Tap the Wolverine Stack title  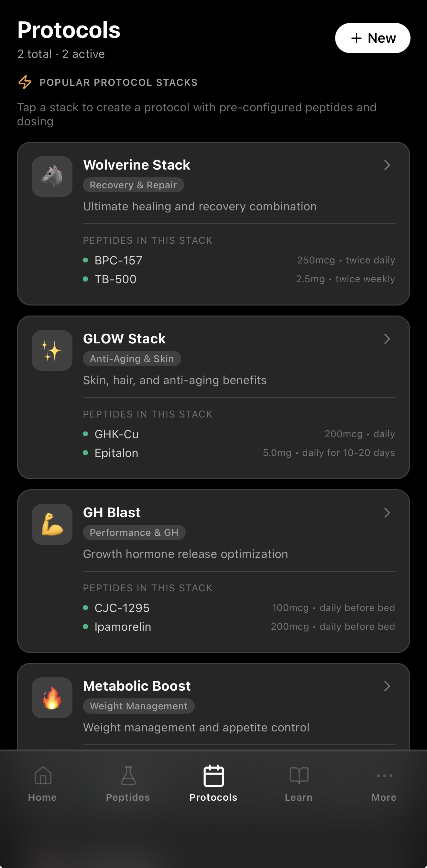pos(137,165)
